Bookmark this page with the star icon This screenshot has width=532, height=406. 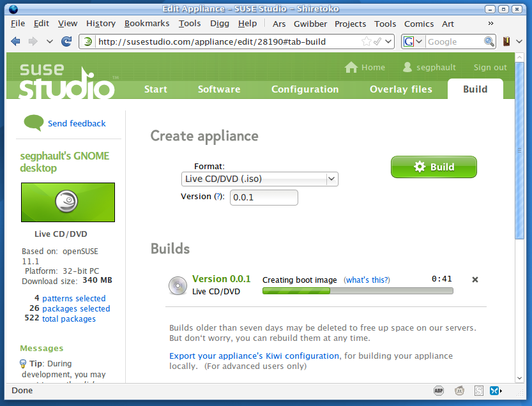point(366,41)
